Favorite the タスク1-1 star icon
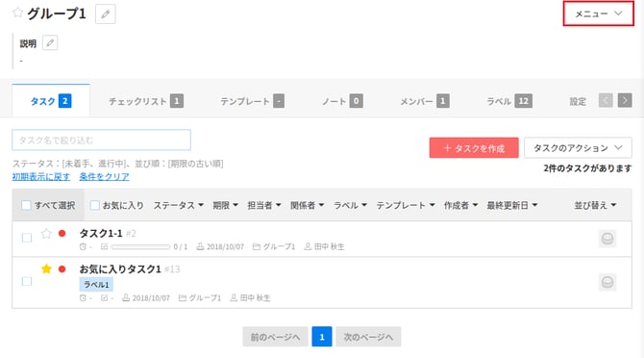 (x=46, y=234)
